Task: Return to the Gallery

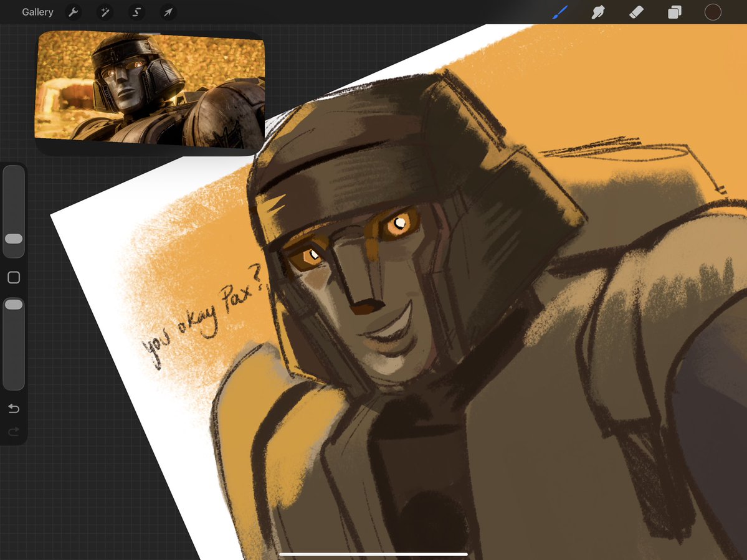Action: (x=37, y=12)
